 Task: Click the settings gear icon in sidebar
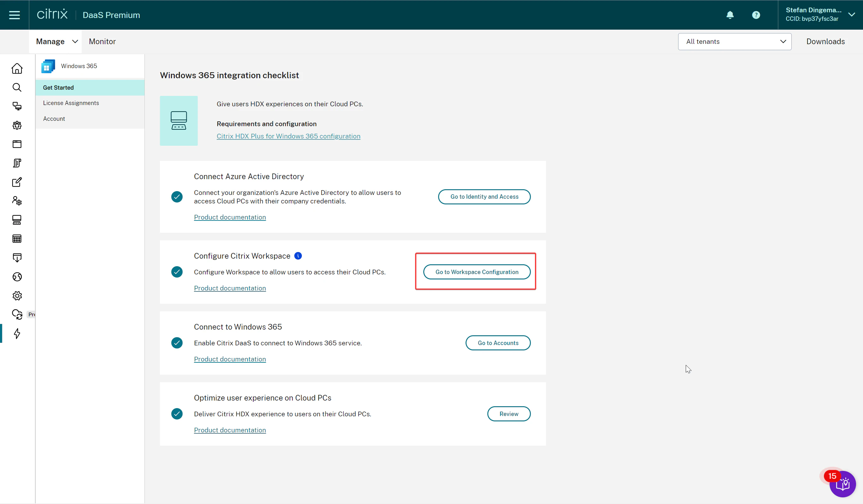click(17, 295)
